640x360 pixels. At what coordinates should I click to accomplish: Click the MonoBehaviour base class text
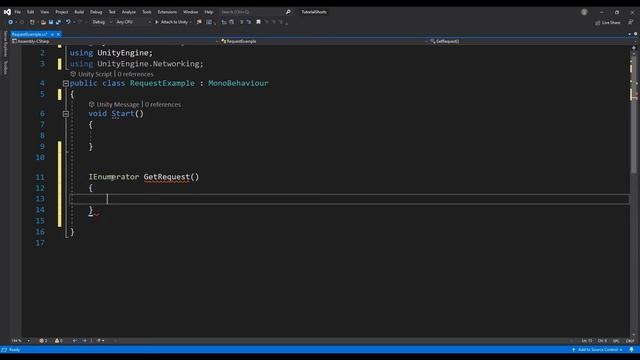[x=238, y=83]
